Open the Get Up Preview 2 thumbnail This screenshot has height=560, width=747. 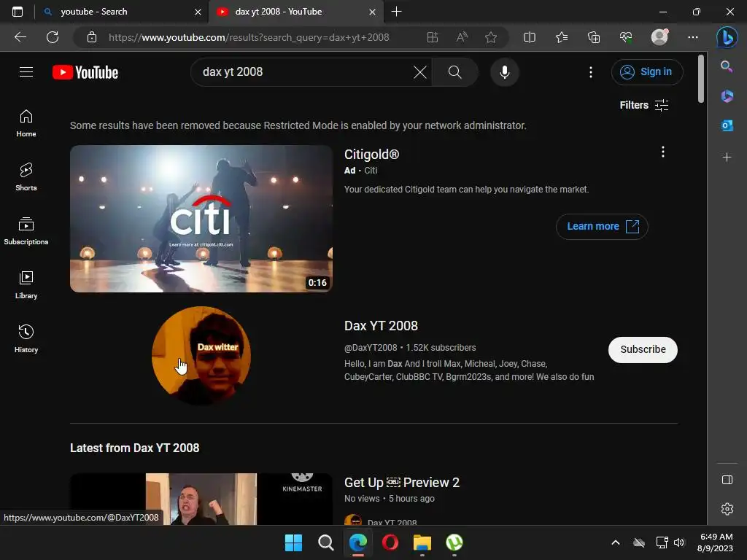point(201,499)
